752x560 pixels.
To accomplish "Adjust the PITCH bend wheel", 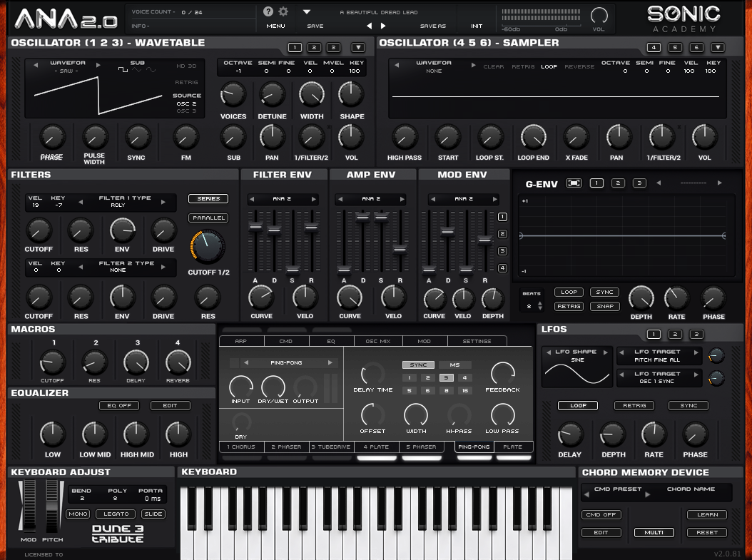I will click(x=52, y=505).
